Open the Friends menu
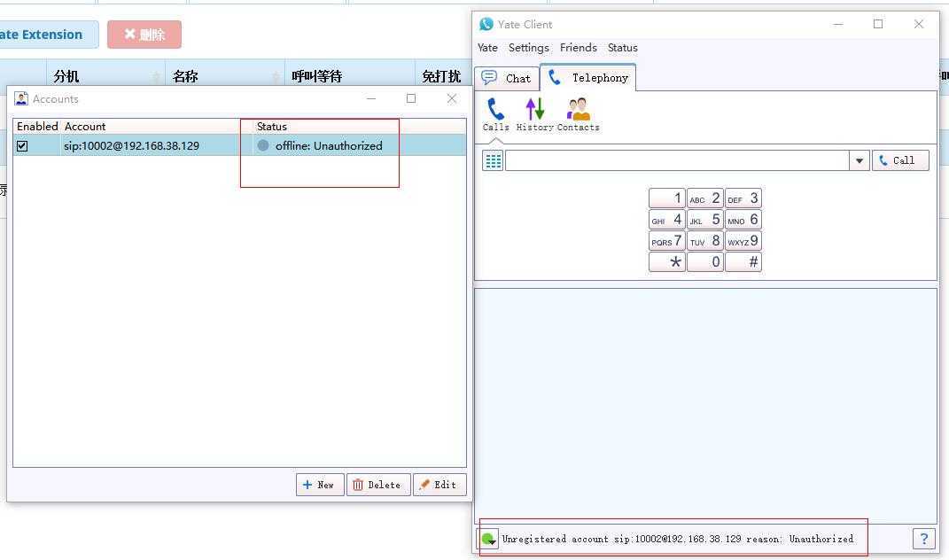949x560 pixels. point(578,48)
